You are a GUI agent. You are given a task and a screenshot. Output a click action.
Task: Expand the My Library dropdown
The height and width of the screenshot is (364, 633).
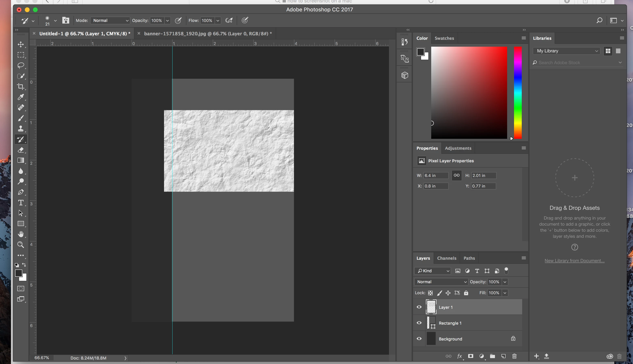[566, 51]
